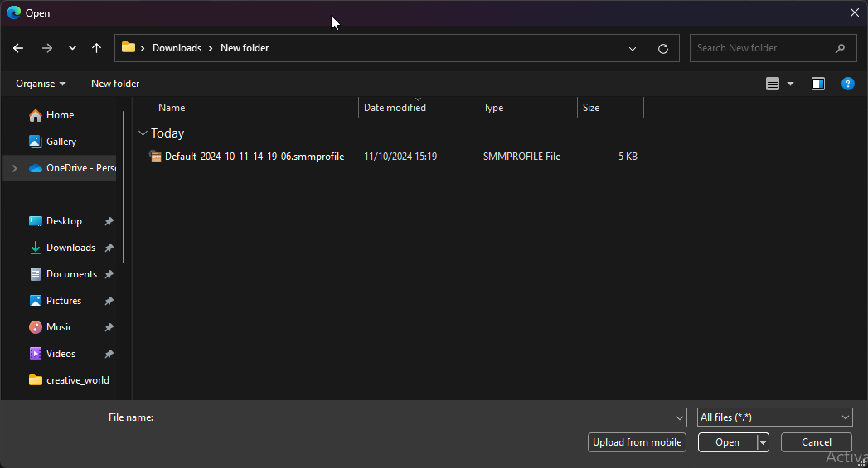Open Downloads in quick access sidebar

tap(70, 248)
